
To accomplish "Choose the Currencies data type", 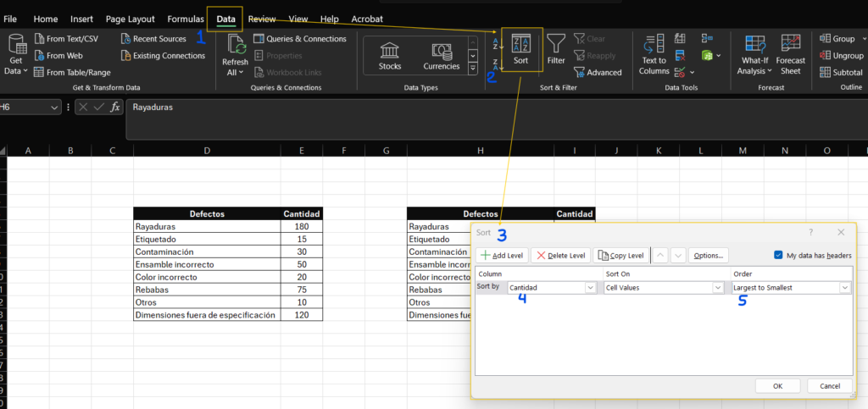I will point(441,55).
